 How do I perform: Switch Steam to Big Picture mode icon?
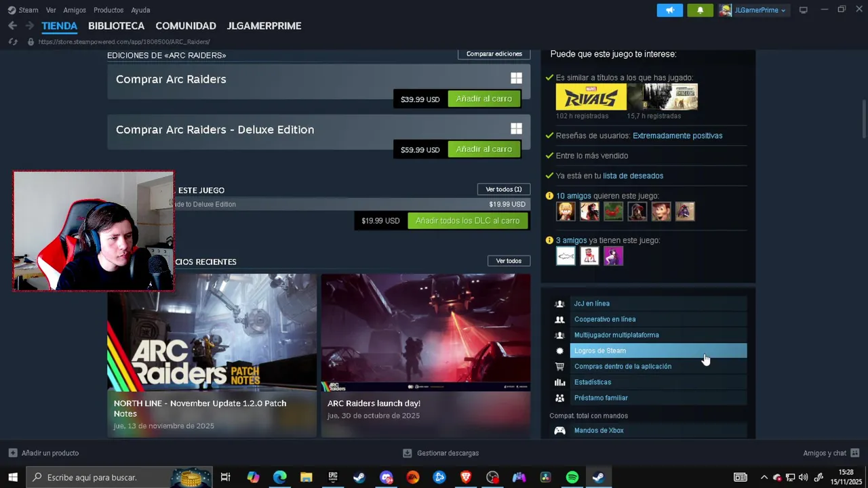point(804,10)
